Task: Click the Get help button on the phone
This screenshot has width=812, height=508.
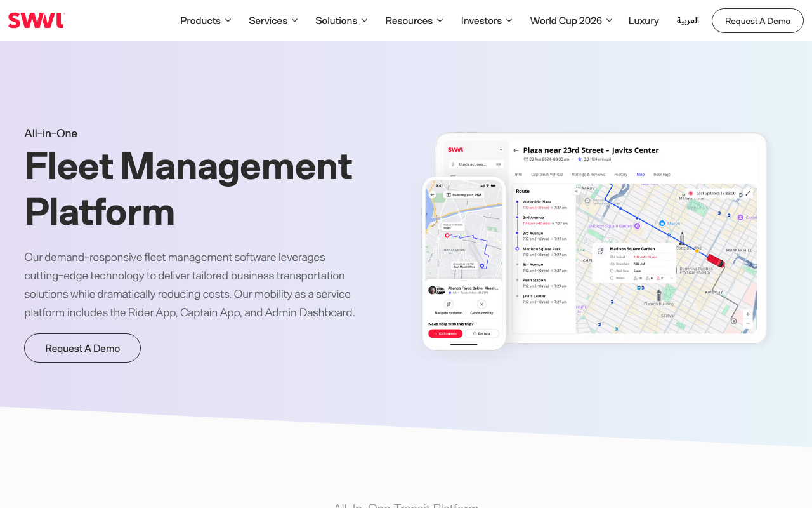Action: [x=482, y=333]
